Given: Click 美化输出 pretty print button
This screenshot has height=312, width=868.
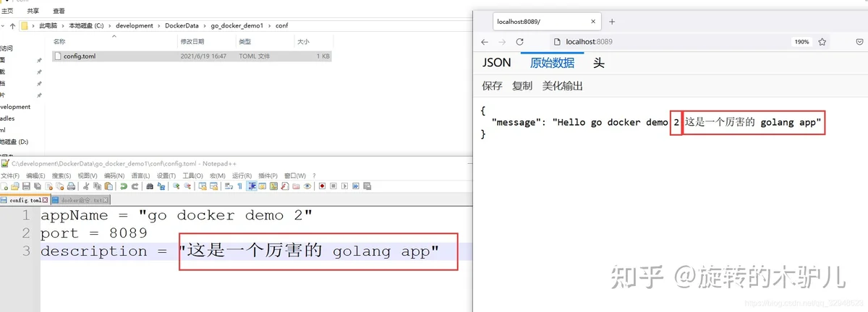Looking at the screenshot, I should coord(563,86).
